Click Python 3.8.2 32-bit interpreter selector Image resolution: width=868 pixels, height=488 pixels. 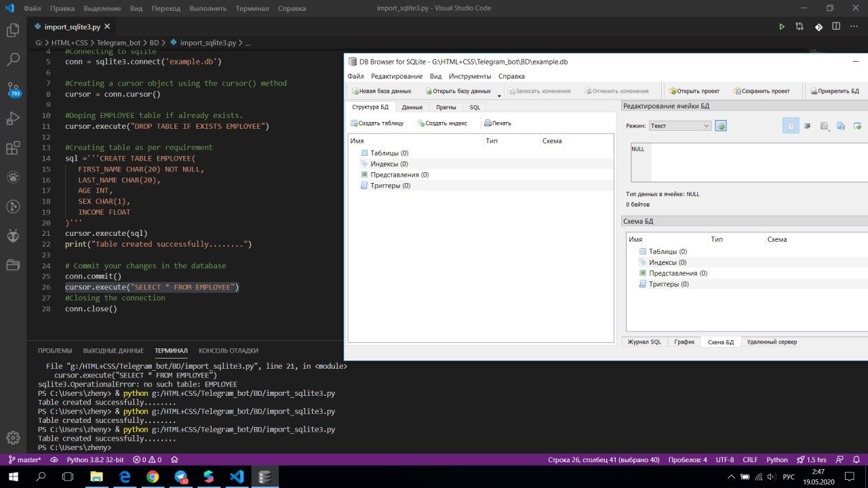95,460
